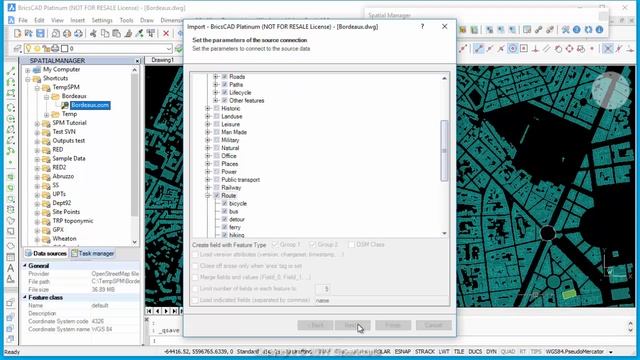Save the drawing using floppy disk icon

(40, 33)
